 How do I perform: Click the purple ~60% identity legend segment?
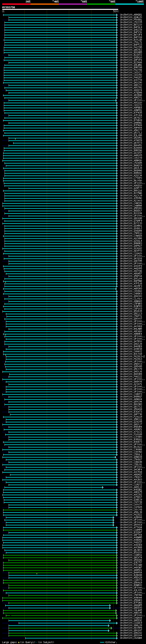point(73,4)
